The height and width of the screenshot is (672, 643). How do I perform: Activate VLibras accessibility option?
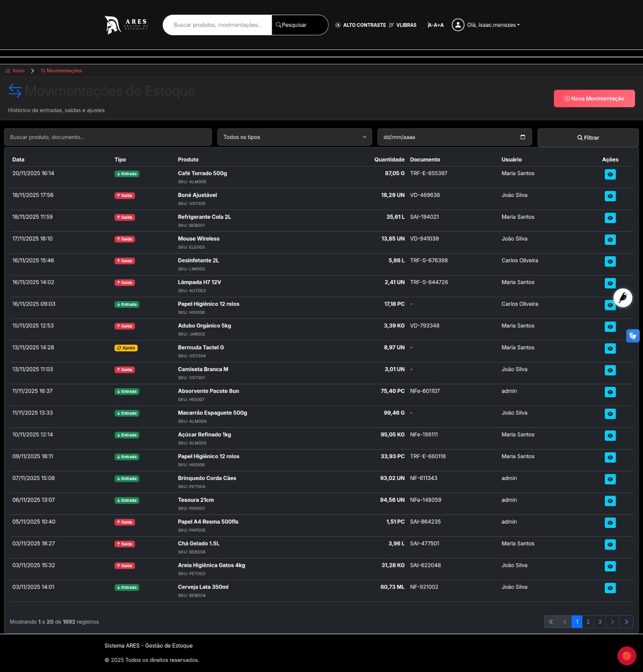403,25
